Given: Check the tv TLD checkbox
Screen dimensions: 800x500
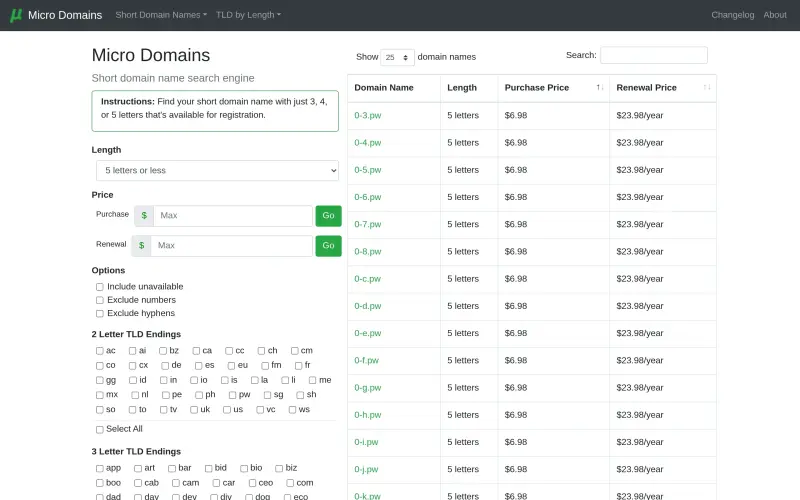Looking at the screenshot, I should 163,410.
